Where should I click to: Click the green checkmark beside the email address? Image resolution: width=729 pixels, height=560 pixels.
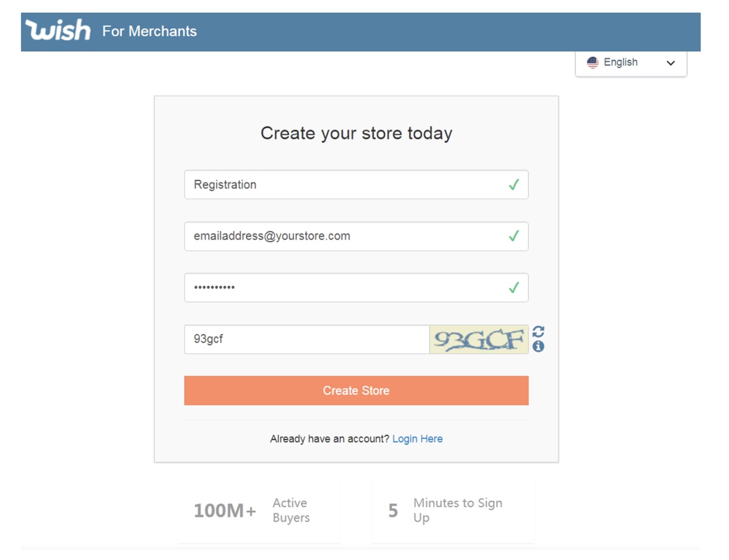pyautogui.click(x=514, y=236)
